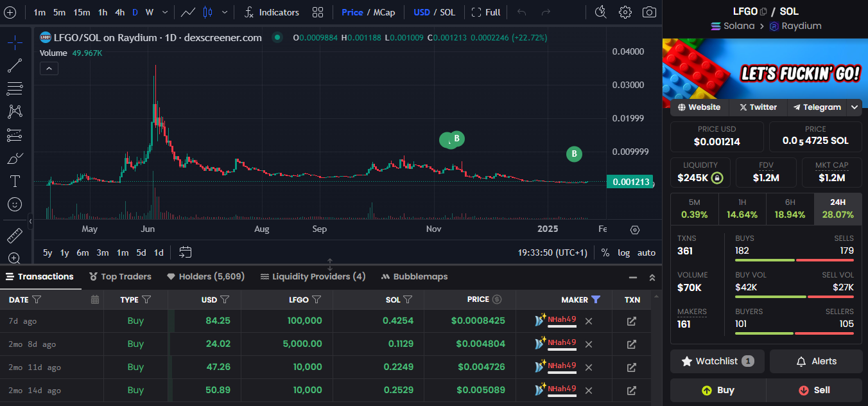Expand more timeframe options dropdown
The image size is (868, 406).
pyautogui.click(x=165, y=12)
